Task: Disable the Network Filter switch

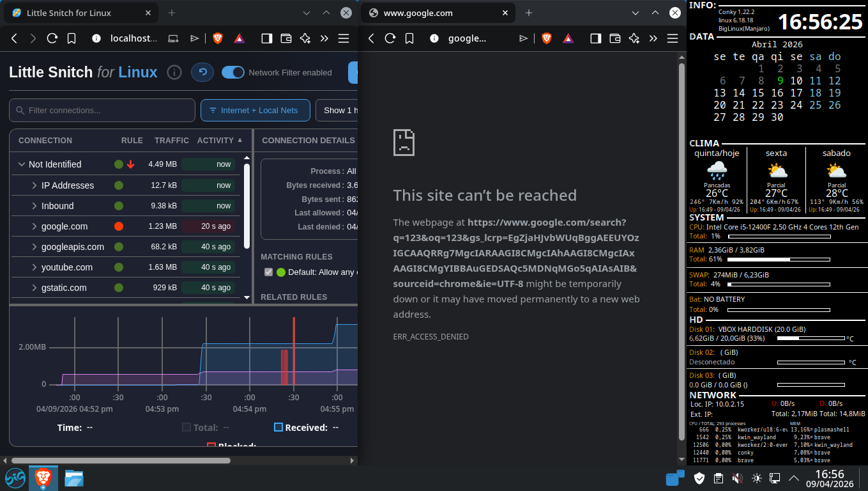Action: coord(233,72)
